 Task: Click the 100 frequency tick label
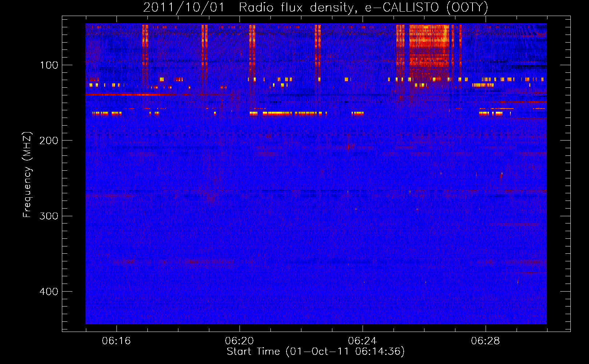point(49,65)
